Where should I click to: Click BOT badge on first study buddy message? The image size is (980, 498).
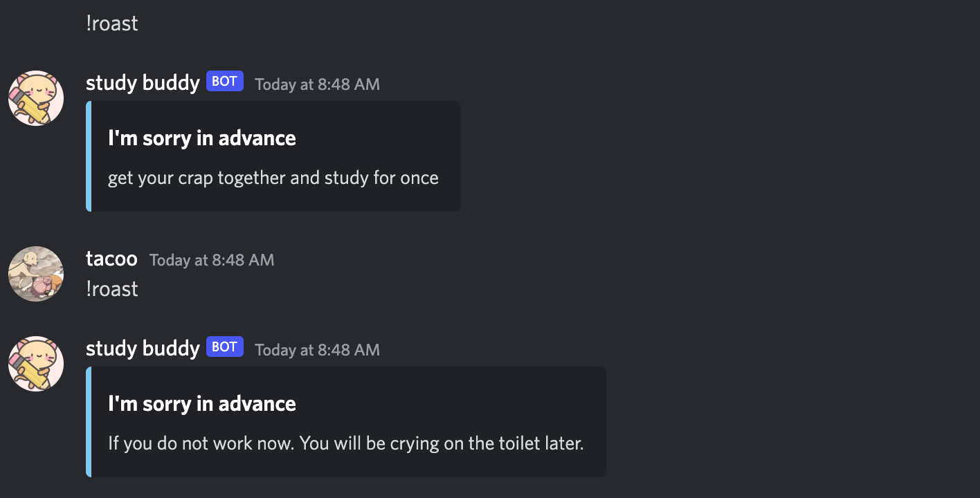point(224,82)
